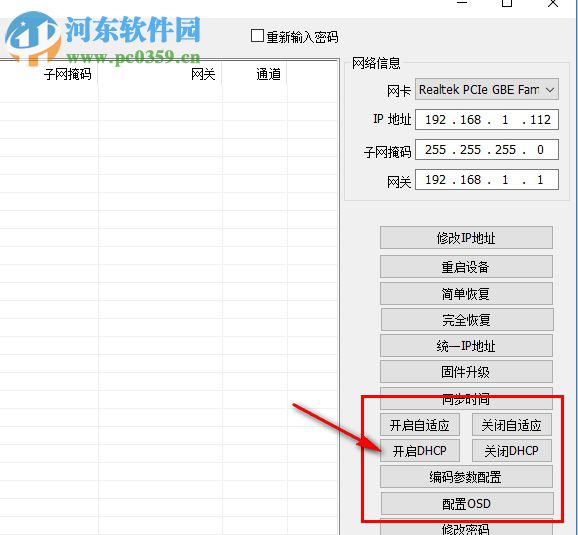Maximize the window
The image size is (578, 535).
[x=507, y=3]
